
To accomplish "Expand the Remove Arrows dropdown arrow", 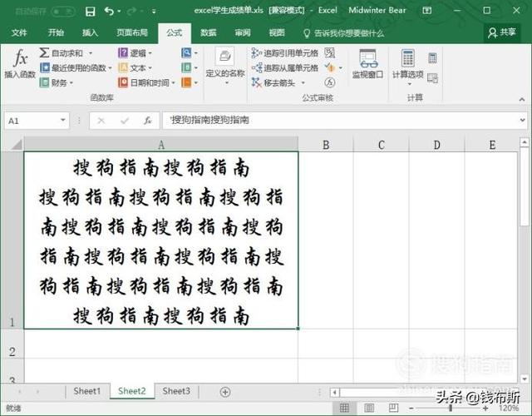I will point(303,83).
